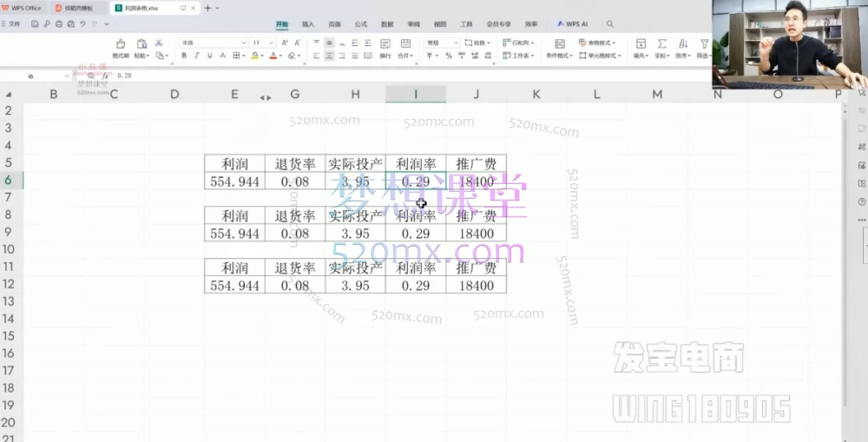868x442 pixels.
Task: Open the 公式 (Formulas) ribbon tab
Action: [x=361, y=24]
